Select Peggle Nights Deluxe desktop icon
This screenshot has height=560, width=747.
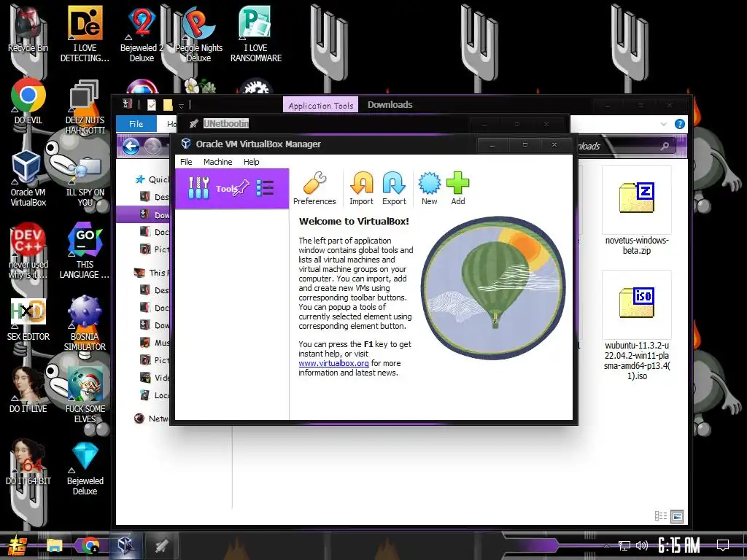[x=198, y=34]
